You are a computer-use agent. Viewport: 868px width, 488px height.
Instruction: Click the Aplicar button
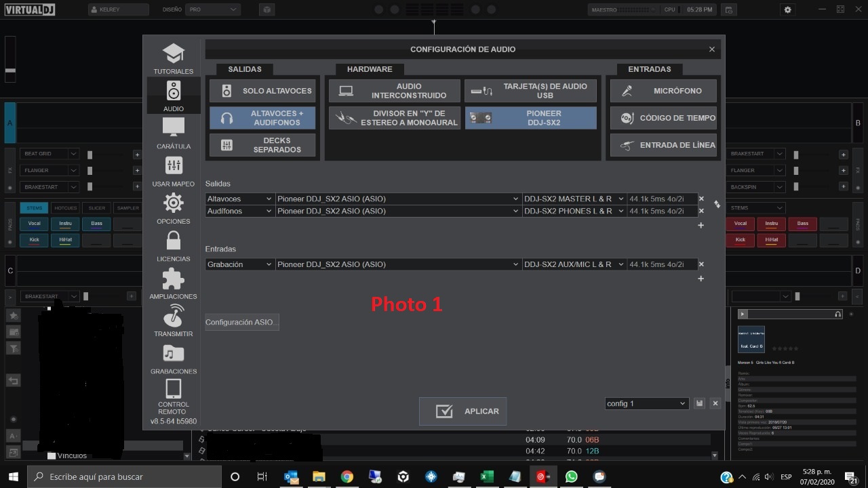[462, 411]
